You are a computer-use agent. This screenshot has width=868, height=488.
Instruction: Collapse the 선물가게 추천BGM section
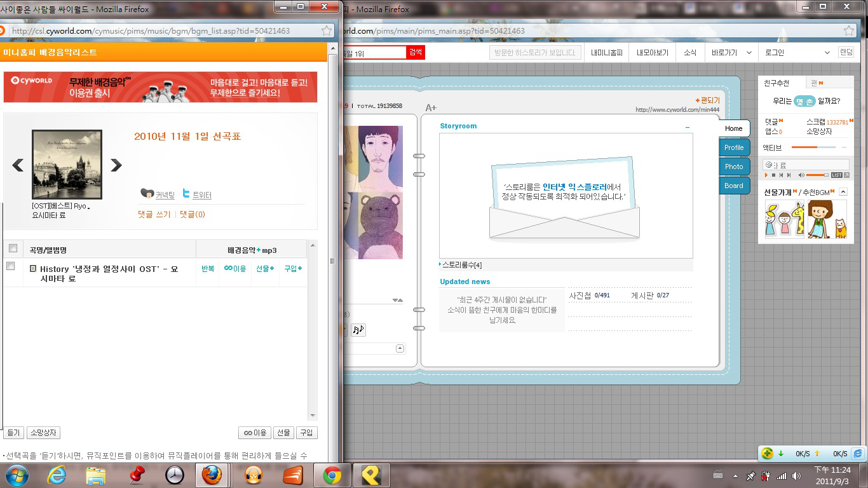(843, 192)
